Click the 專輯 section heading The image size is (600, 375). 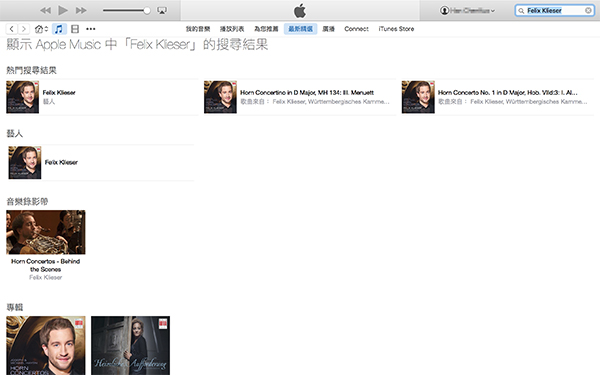(15, 307)
